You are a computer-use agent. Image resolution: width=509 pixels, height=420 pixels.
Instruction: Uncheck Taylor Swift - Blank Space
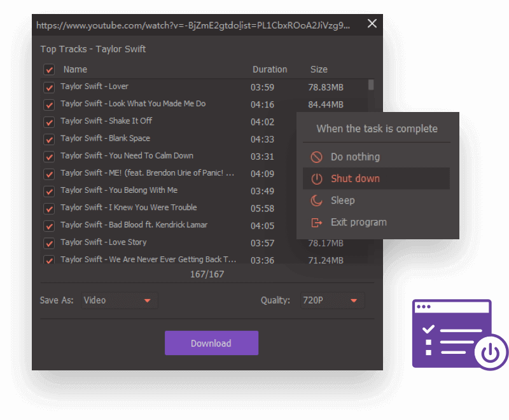pos(49,139)
